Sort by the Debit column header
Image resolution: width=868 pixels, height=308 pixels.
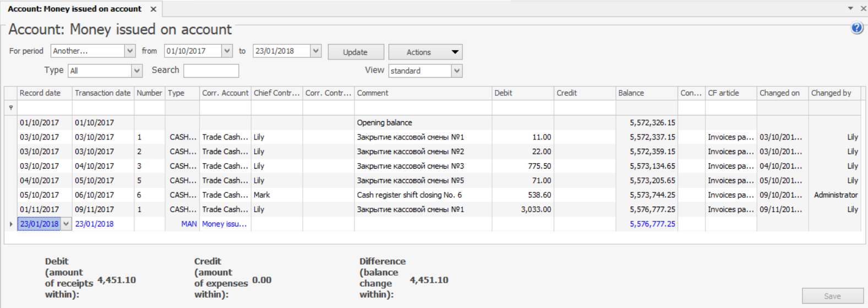click(x=522, y=93)
